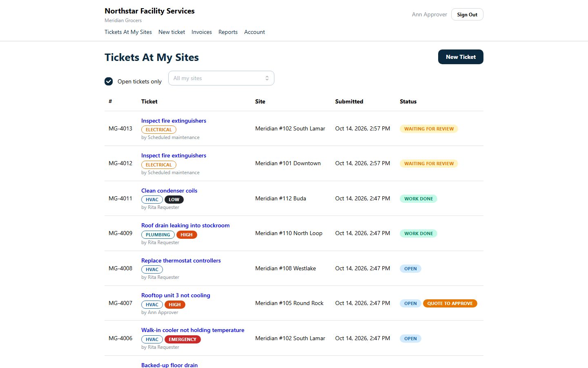The width and height of the screenshot is (588, 368).
Task: Click the Northstar Facility Services title
Action: 149,11
